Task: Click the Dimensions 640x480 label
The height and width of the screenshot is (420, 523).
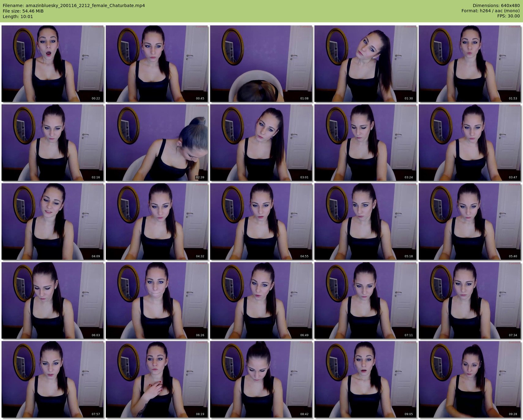Action: coord(496,6)
